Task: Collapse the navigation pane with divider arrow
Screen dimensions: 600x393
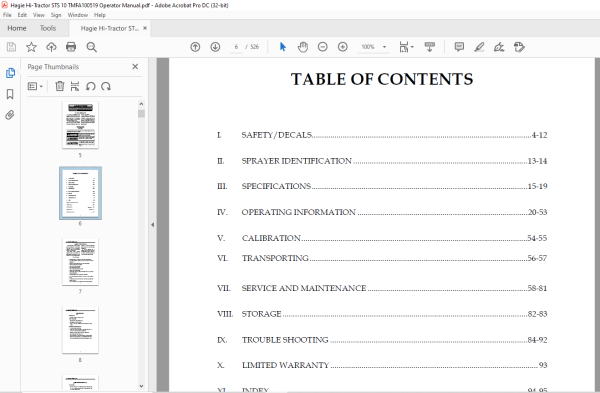Action: coord(152,225)
